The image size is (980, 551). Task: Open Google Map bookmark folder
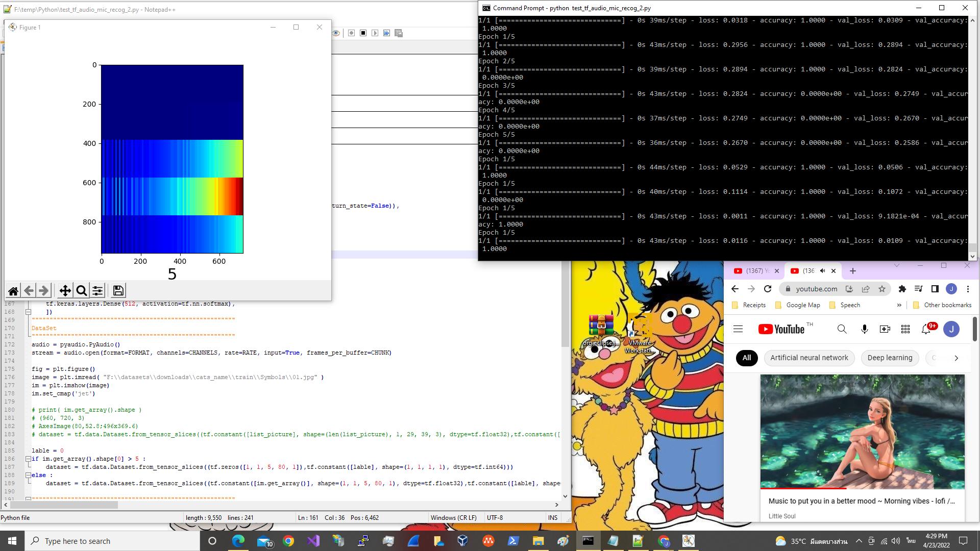(798, 305)
